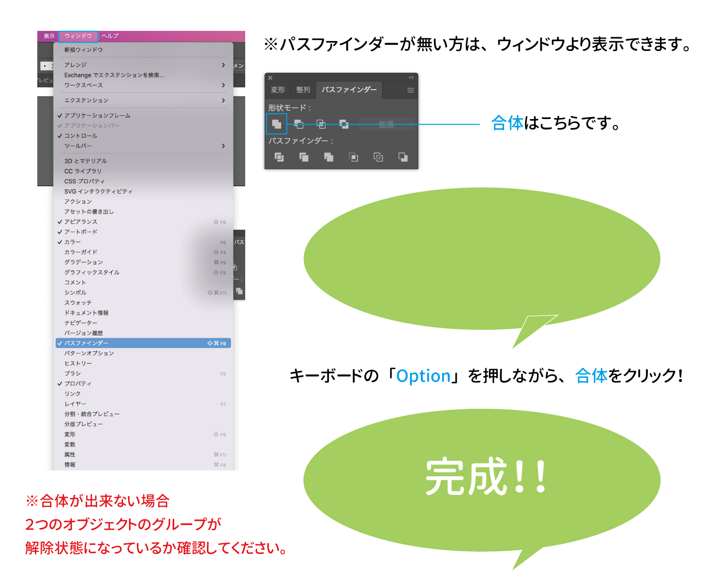The image size is (716, 588).
Task: Toggle the checked カラー panel item
Action: coord(143,242)
